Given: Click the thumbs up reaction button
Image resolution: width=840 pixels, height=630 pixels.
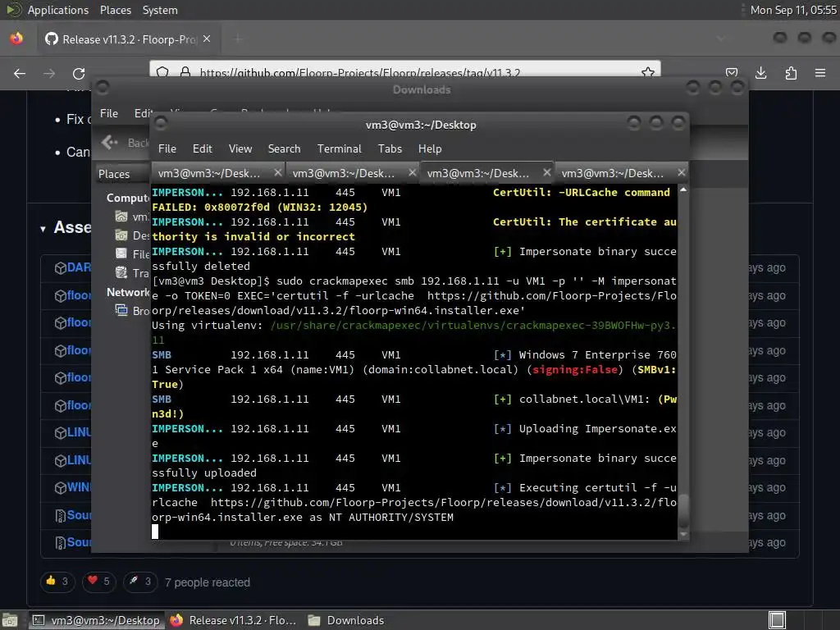Looking at the screenshot, I should coord(57,582).
